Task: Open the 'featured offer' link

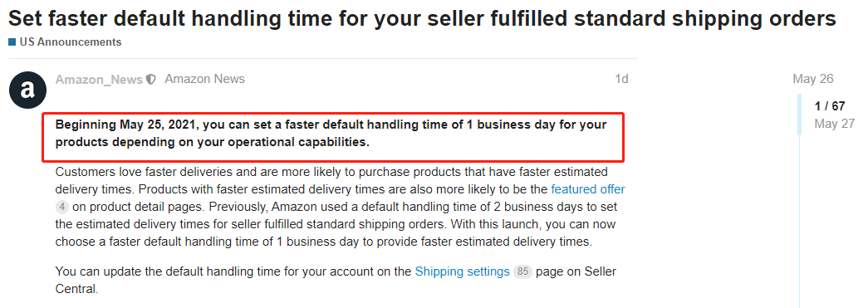Action: tap(588, 189)
